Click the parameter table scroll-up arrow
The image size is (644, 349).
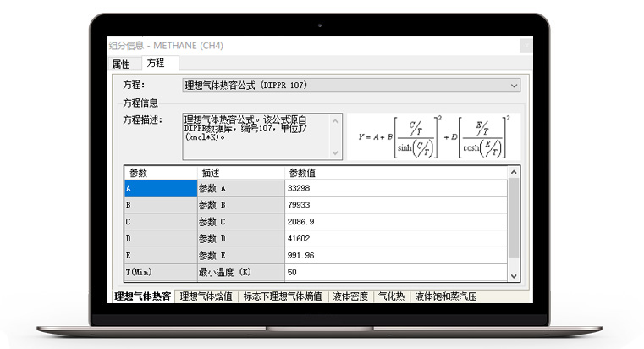pos(514,172)
